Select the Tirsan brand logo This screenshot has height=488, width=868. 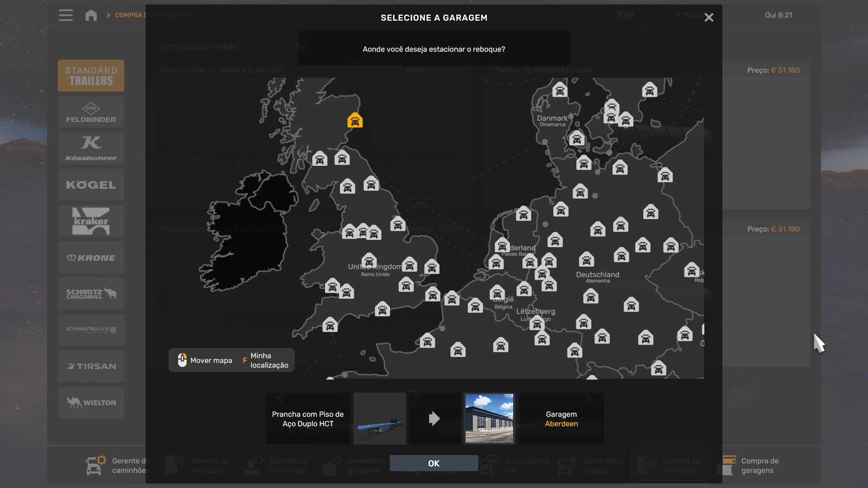(x=91, y=366)
